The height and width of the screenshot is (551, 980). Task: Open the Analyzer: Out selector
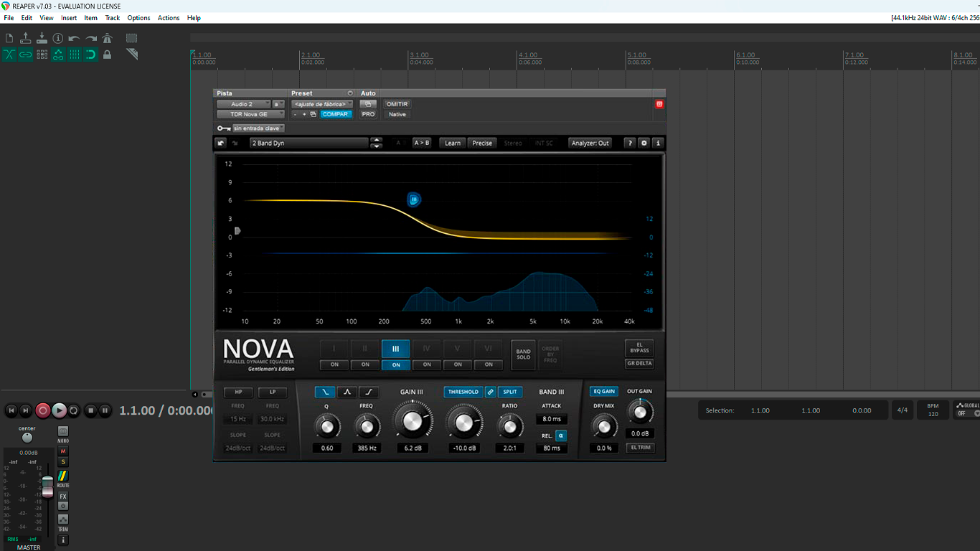590,143
